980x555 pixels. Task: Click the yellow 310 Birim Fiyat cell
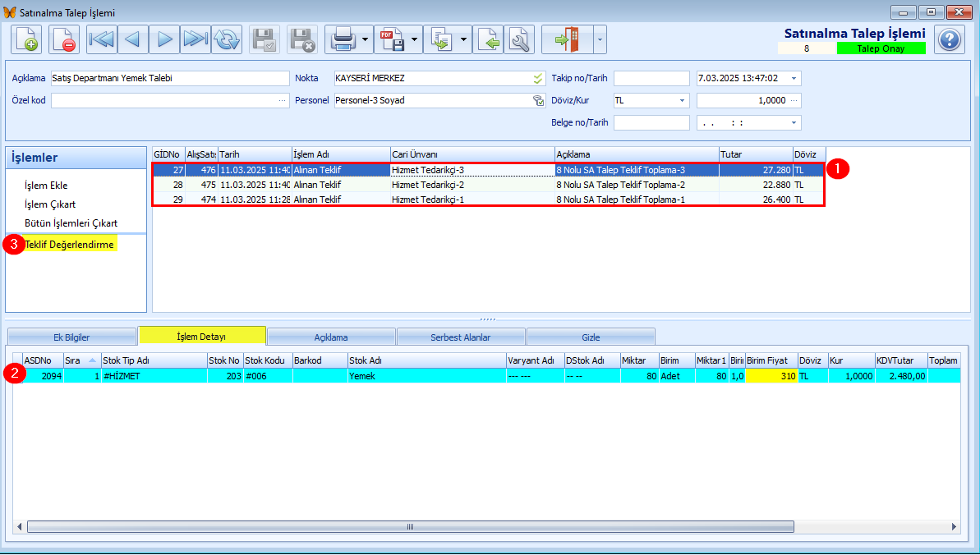coord(771,376)
